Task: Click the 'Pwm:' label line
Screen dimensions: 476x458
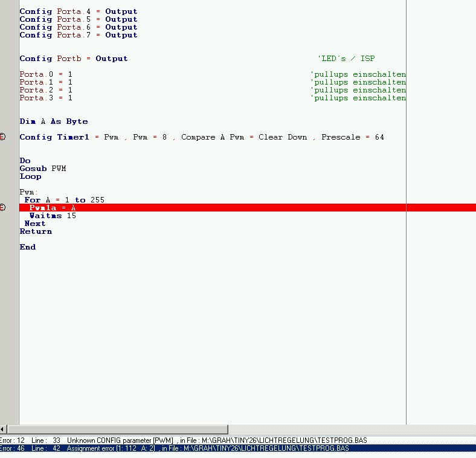Action: [x=28, y=192]
